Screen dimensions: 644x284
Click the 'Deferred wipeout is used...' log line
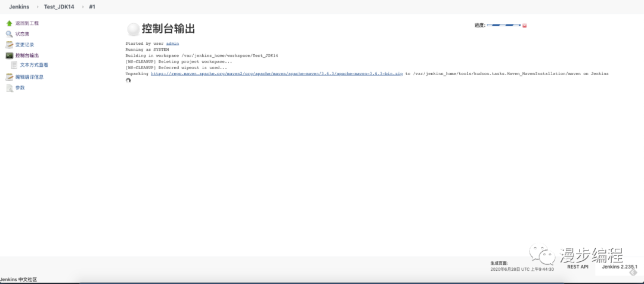[x=176, y=68]
